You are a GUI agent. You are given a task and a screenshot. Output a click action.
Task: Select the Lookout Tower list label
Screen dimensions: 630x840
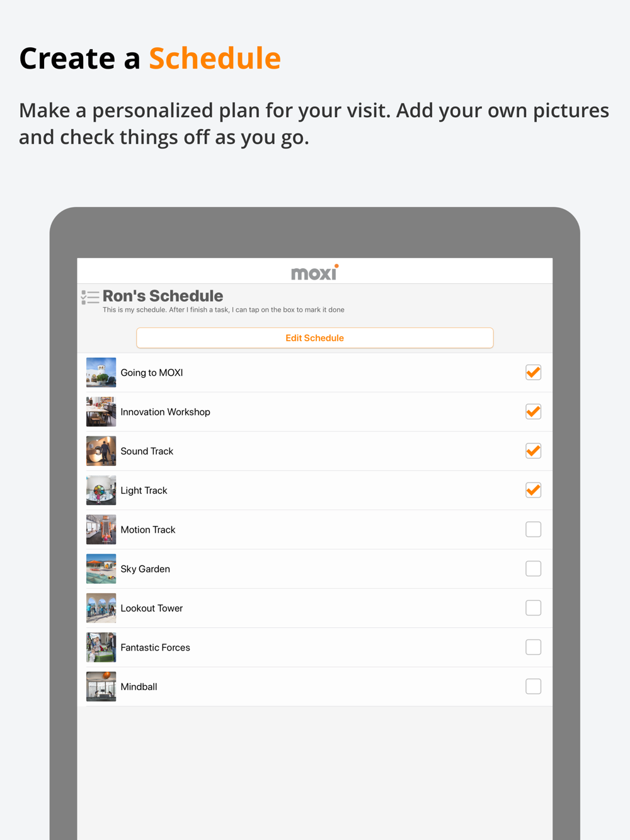pos(152,608)
